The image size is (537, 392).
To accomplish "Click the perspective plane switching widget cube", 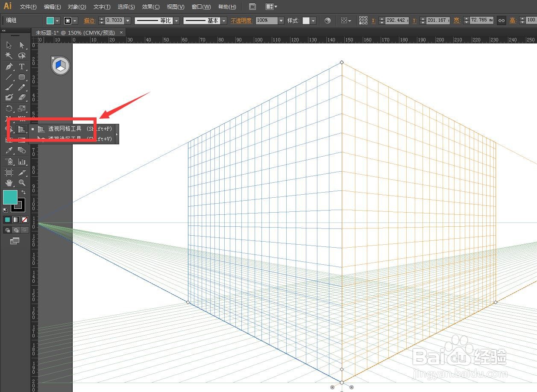I will (61, 66).
